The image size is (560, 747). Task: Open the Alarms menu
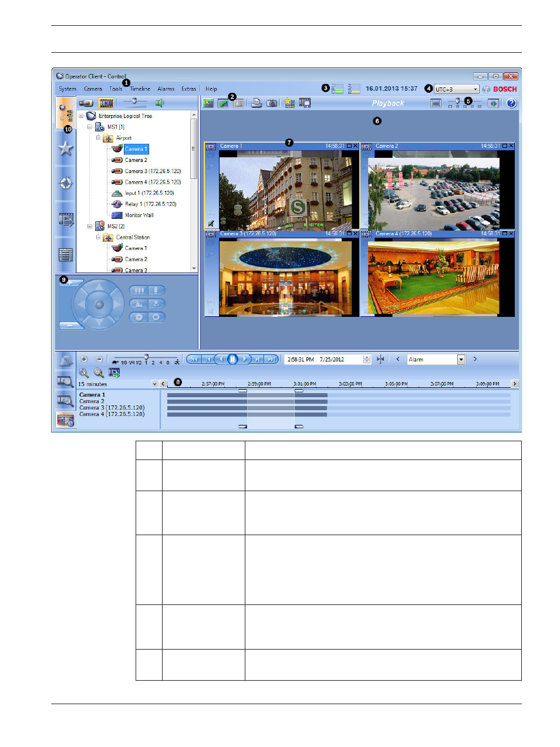pos(166,89)
